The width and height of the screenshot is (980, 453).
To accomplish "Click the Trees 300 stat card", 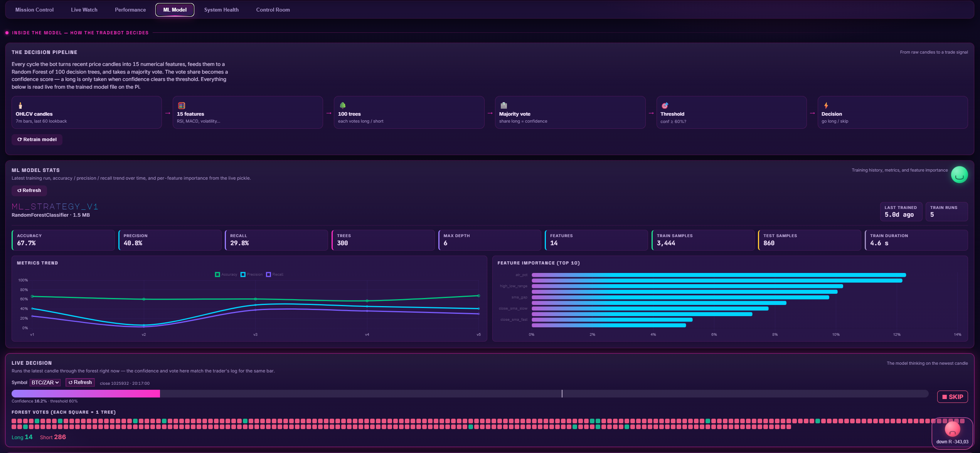I will click(x=383, y=240).
